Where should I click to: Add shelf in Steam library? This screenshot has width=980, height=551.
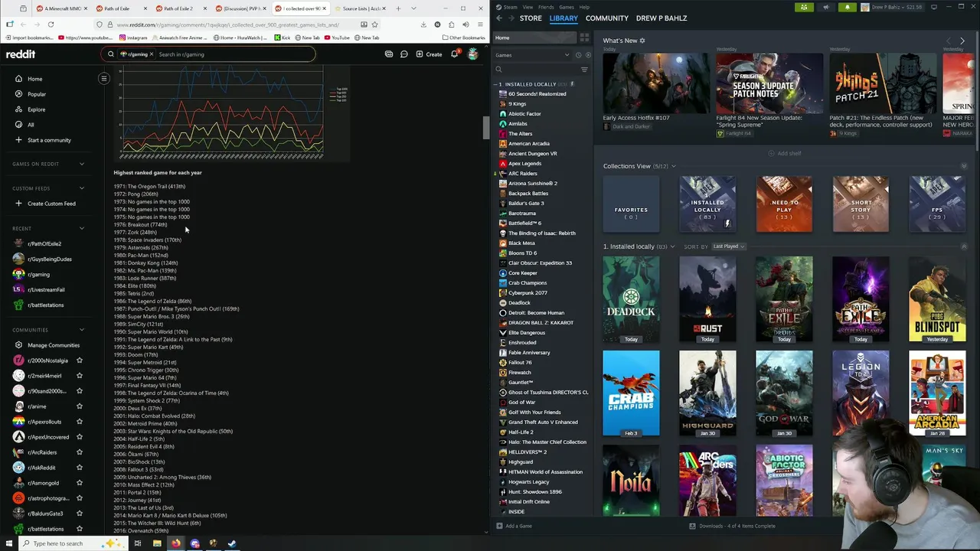pos(784,153)
